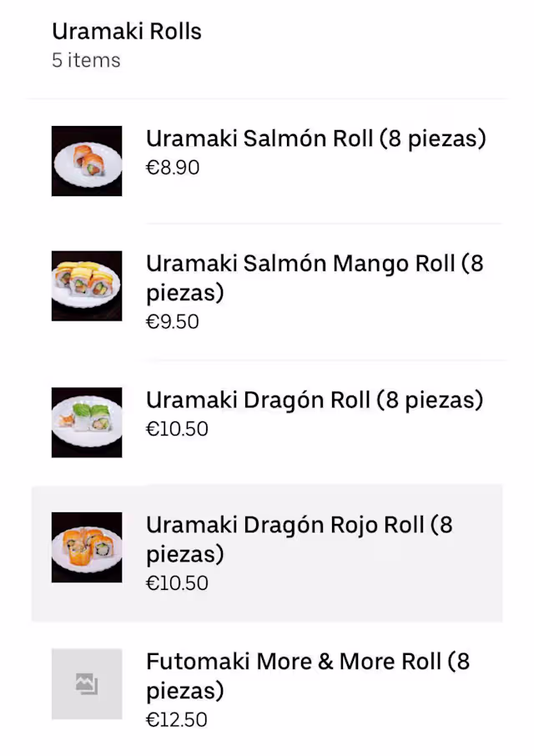This screenshot has width=534, height=756.
Task: Click the Uramaki Rolls section header
Action: tap(127, 31)
